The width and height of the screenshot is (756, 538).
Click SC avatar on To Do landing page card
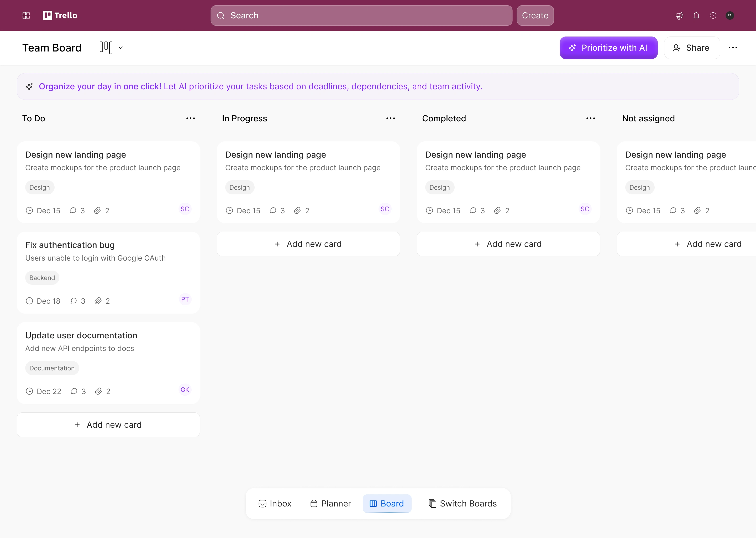pyautogui.click(x=185, y=209)
